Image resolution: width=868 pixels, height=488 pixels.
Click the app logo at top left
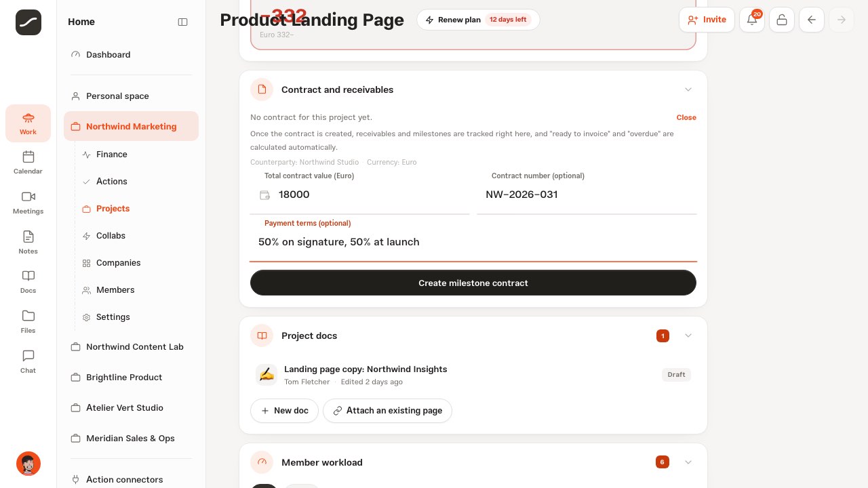28,22
